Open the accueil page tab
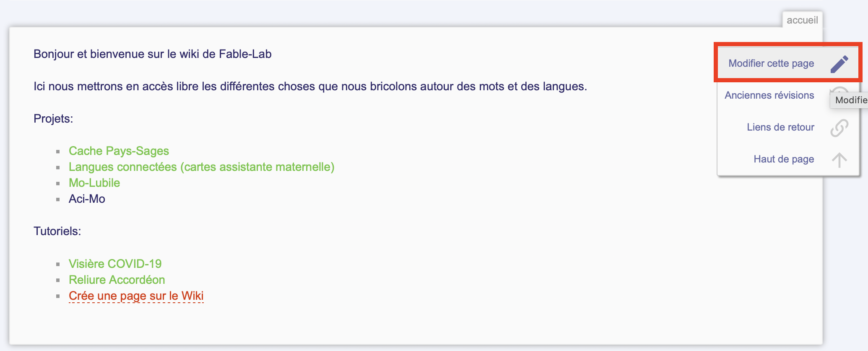 pyautogui.click(x=802, y=20)
